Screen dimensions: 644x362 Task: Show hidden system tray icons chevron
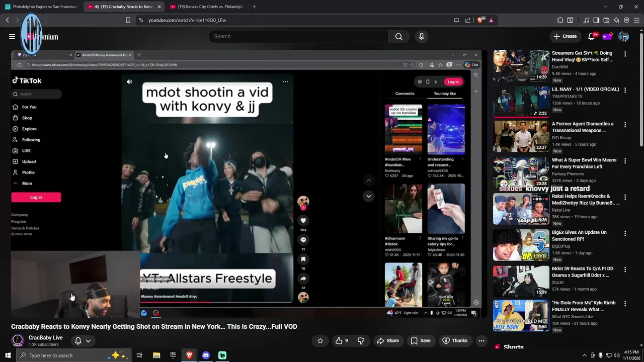pyautogui.click(x=584, y=355)
